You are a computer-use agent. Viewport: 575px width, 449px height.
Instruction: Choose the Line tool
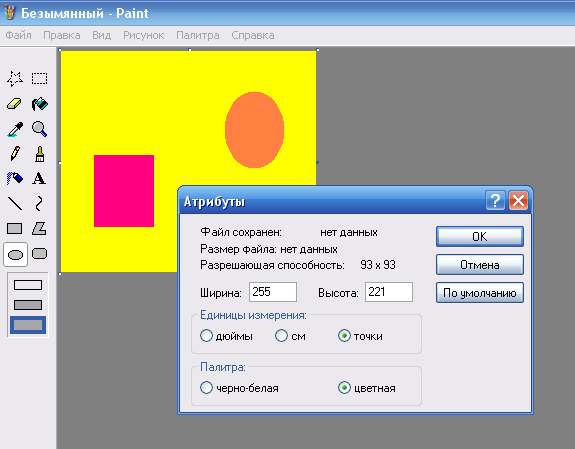coord(15,203)
